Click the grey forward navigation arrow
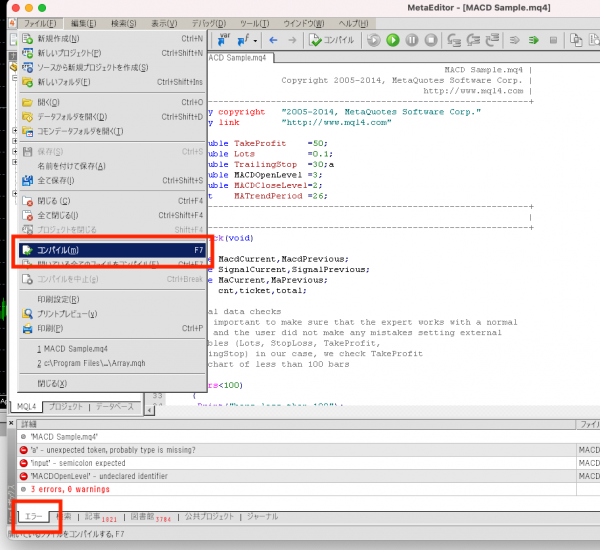Screen dimensions: 600x550 point(292,40)
